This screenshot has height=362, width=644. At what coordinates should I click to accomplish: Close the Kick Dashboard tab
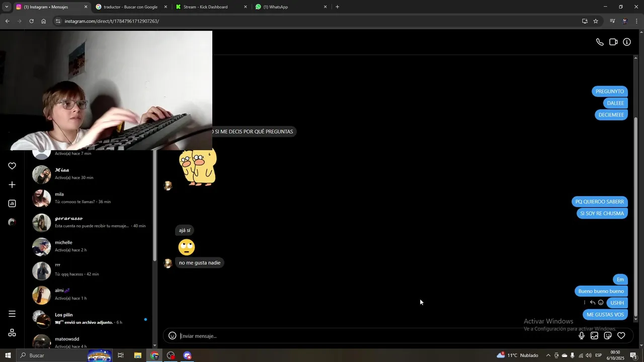point(246,7)
